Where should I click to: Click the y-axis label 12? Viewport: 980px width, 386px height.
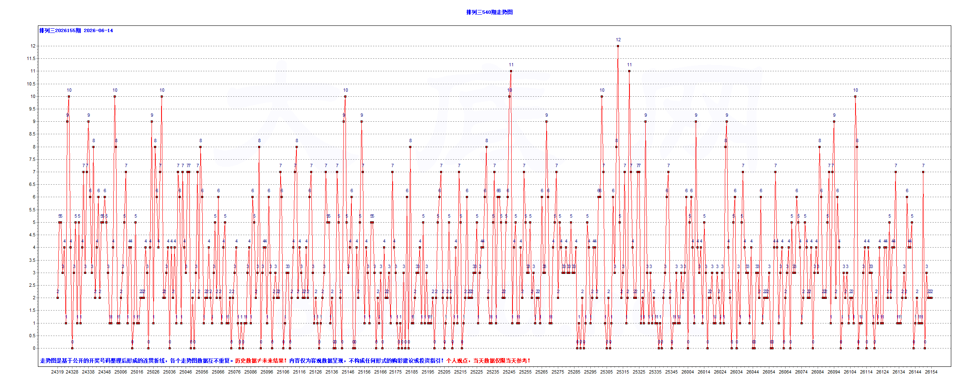pyautogui.click(x=33, y=46)
